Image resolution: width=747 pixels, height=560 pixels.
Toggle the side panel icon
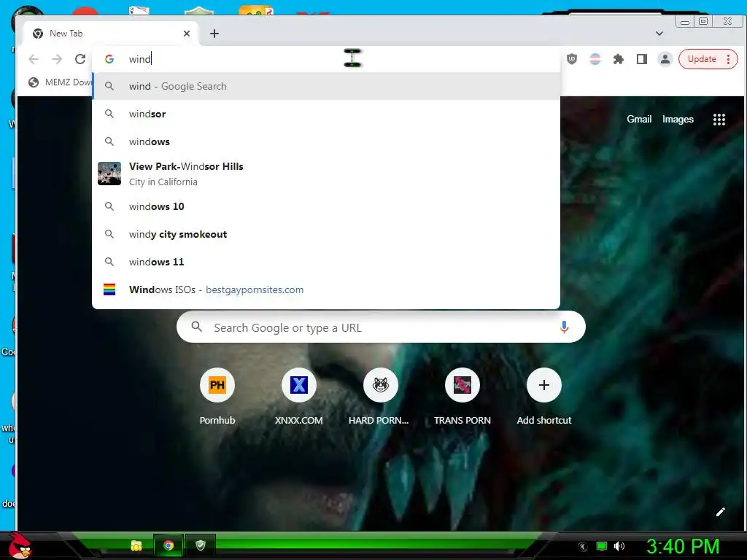(x=642, y=59)
